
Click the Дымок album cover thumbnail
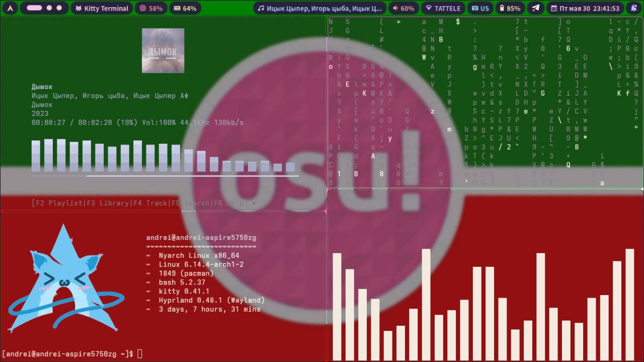coord(163,50)
